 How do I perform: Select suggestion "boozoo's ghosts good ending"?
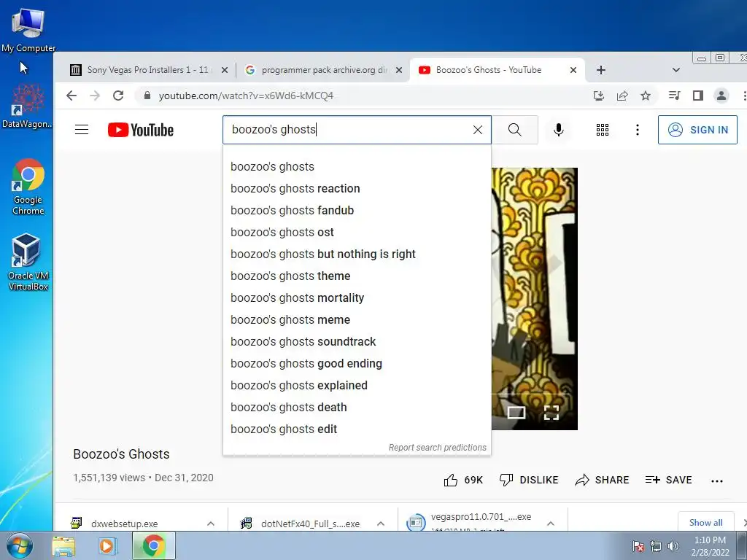click(357, 364)
